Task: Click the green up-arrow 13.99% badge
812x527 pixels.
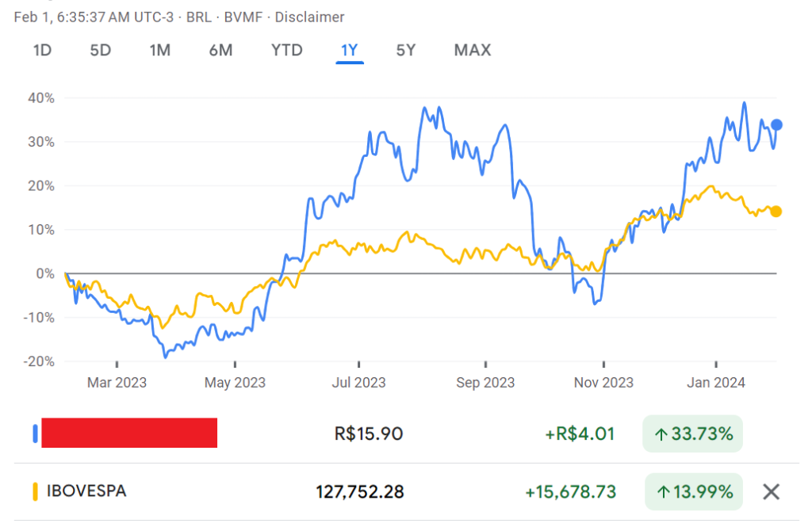Action: 694,492
